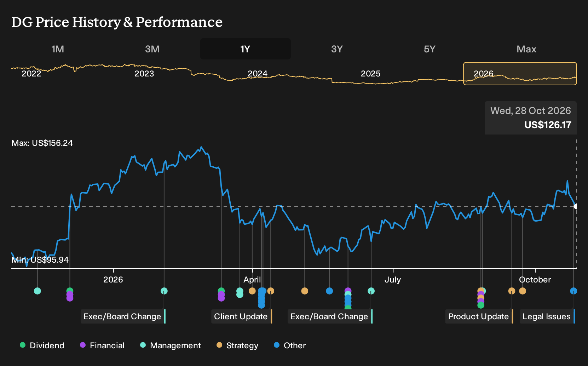Open Exec/Board Change label below the July event
Viewport: 588px width, 366px height.
[x=330, y=316]
